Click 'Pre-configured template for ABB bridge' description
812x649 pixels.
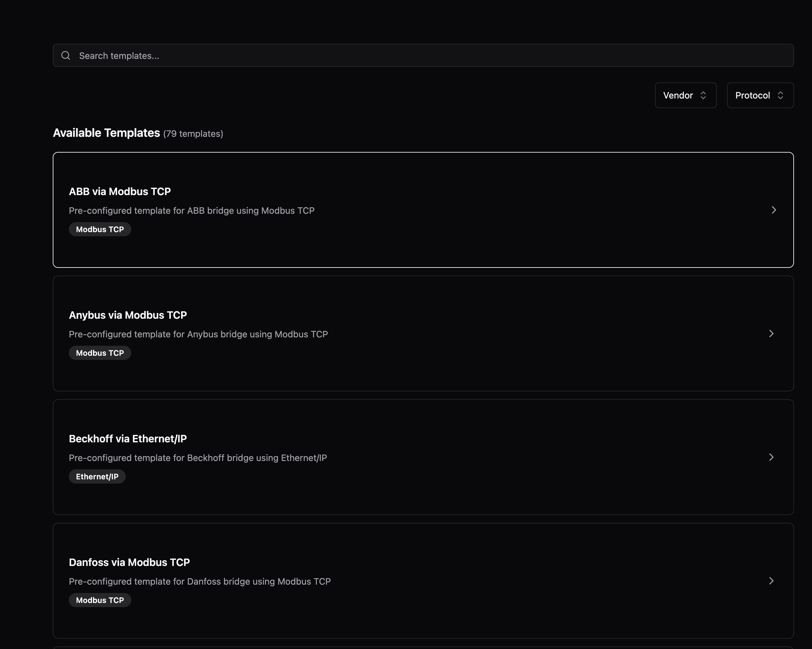[192, 211]
